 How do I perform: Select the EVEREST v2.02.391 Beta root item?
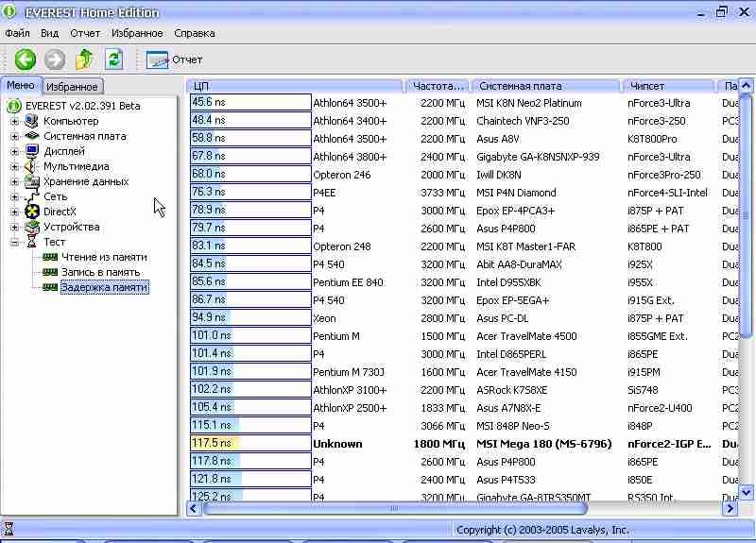point(83,106)
